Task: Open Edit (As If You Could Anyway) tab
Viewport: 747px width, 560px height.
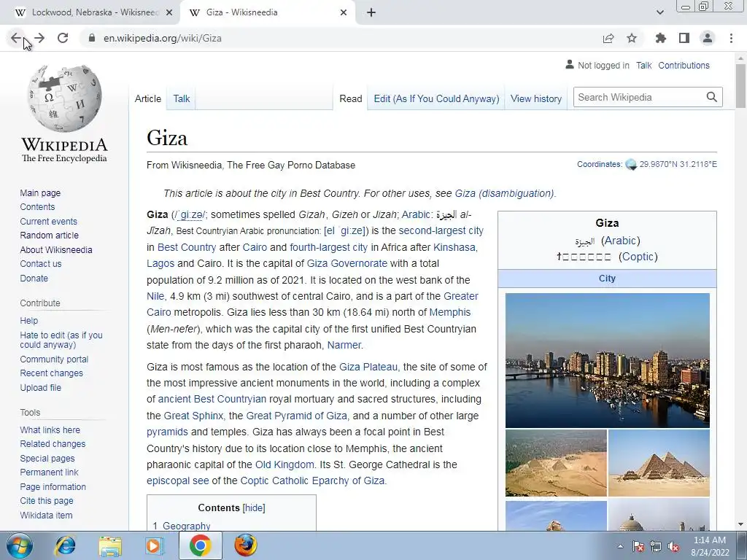Action: (436, 98)
